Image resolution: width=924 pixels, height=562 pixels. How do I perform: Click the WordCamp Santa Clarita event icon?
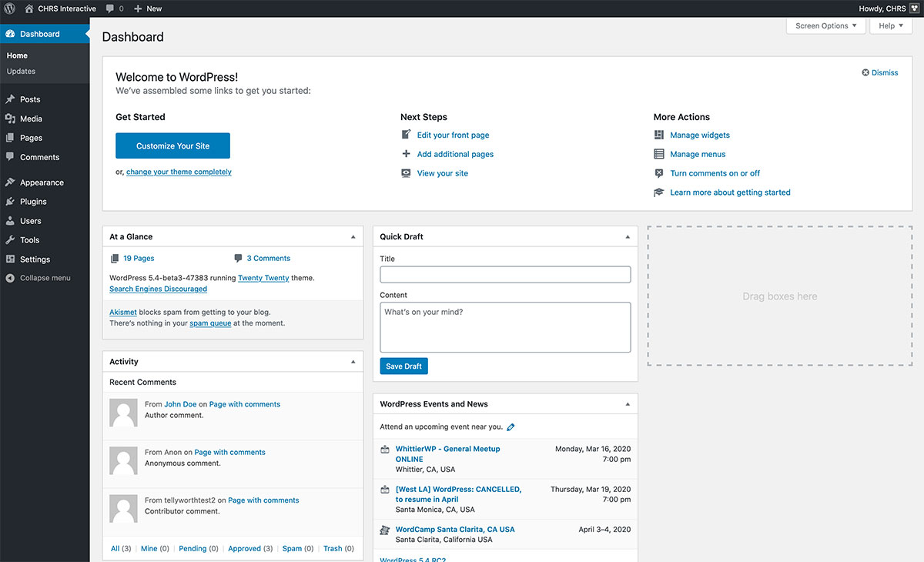[385, 530]
